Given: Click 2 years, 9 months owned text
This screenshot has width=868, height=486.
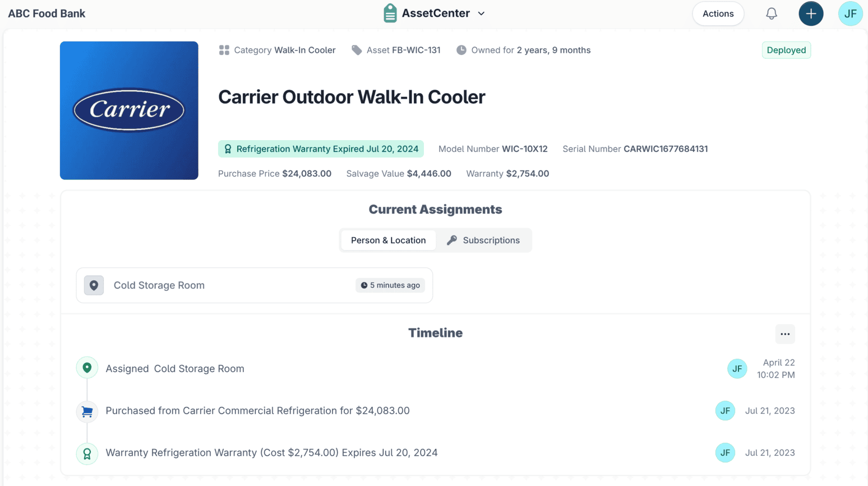Looking at the screenshot, I should [553, 50].
